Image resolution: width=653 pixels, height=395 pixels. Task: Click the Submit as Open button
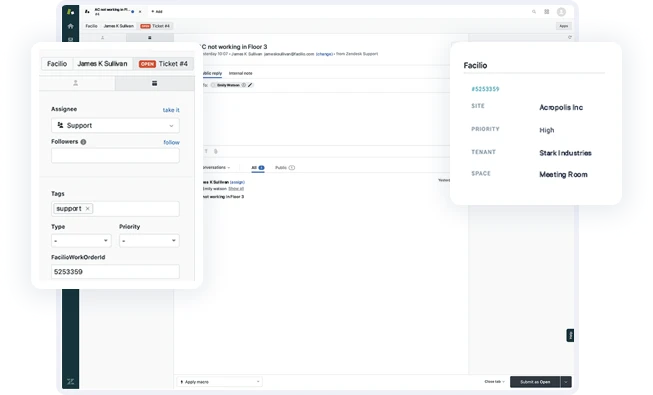535,382
